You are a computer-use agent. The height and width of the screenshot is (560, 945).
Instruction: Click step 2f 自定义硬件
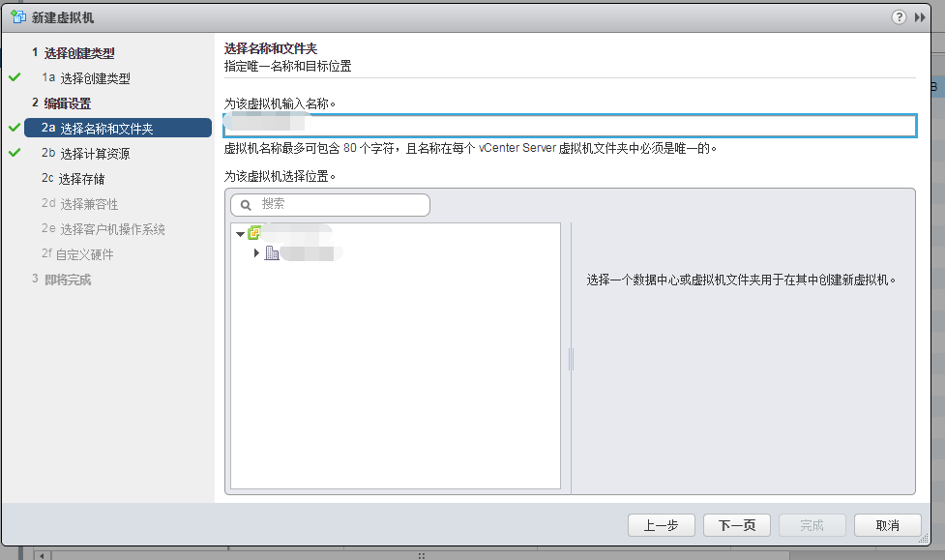[77, 253]
